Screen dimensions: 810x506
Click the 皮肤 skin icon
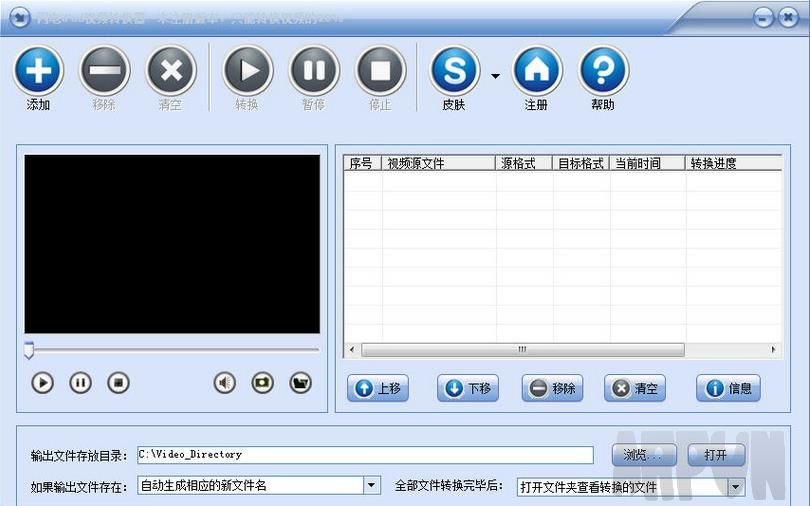tap(455, 70)
